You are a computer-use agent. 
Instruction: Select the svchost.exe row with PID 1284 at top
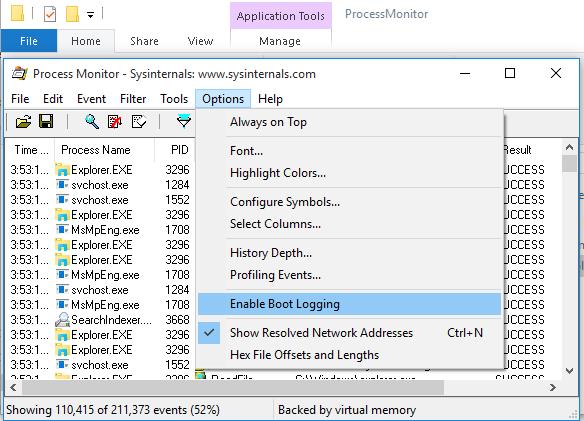101,185
